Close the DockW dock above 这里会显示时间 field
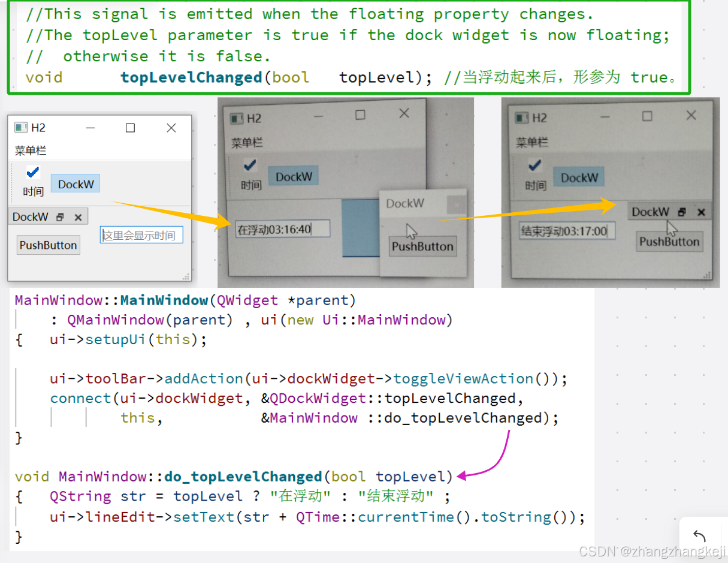The width and height of the screenshot is (728, 563). pos(78,218)
